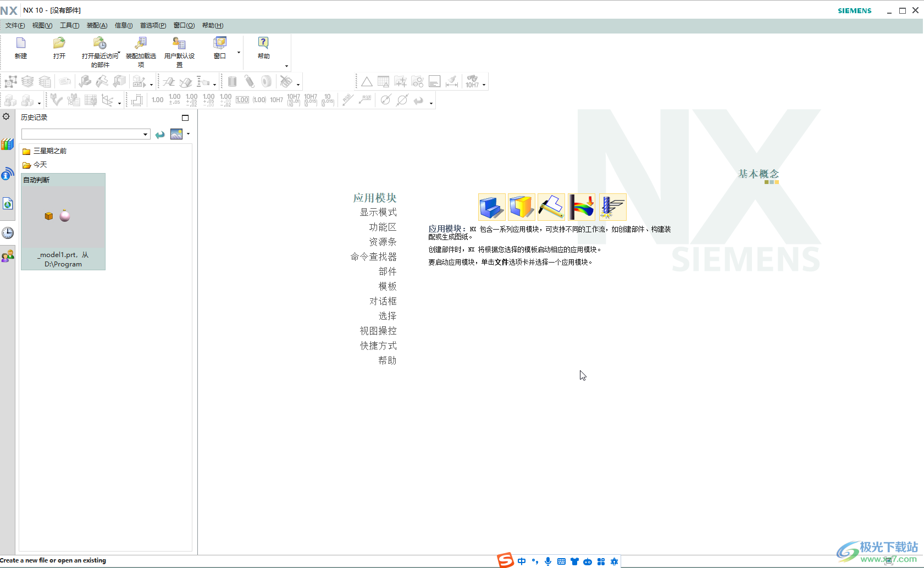Open the Window (窗口(O)) menu
This screenshot has width=924, height=568.
tap(184, 25)
